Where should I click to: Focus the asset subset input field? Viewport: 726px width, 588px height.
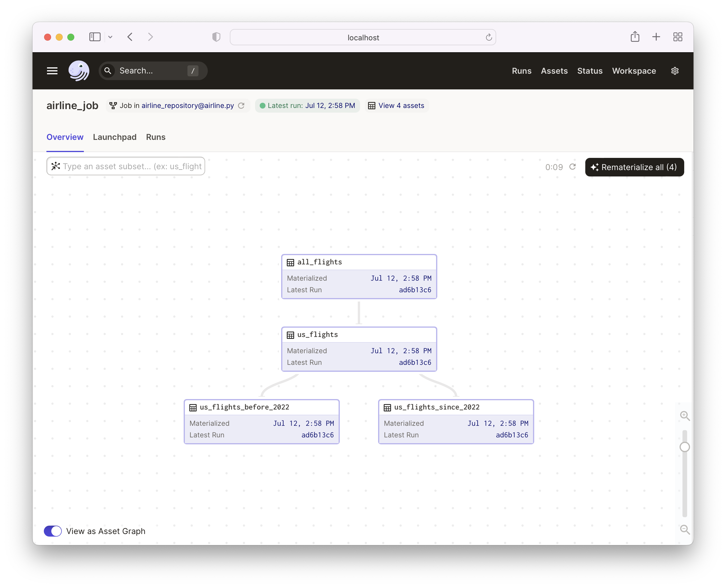pos(126,166)
